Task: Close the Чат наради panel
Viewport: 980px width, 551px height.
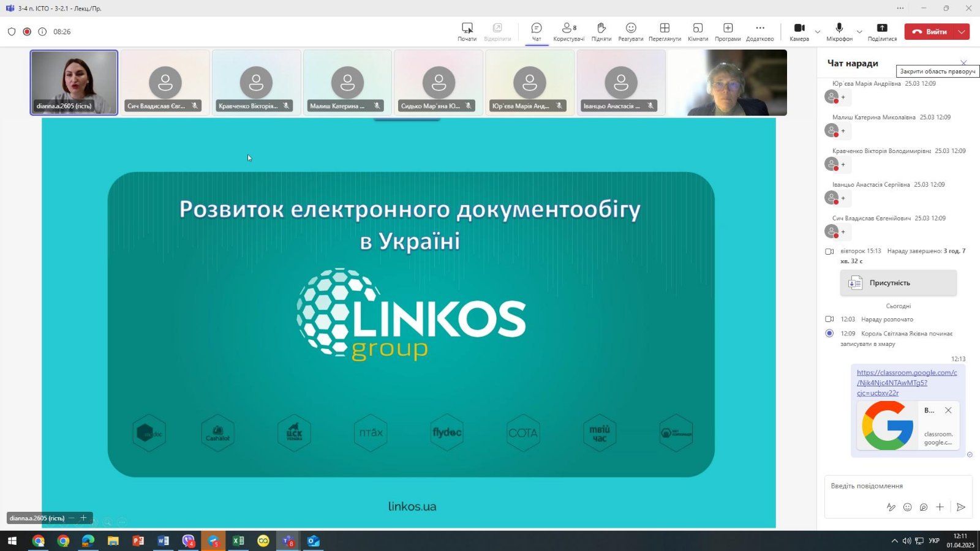Action: pos(963,63)
